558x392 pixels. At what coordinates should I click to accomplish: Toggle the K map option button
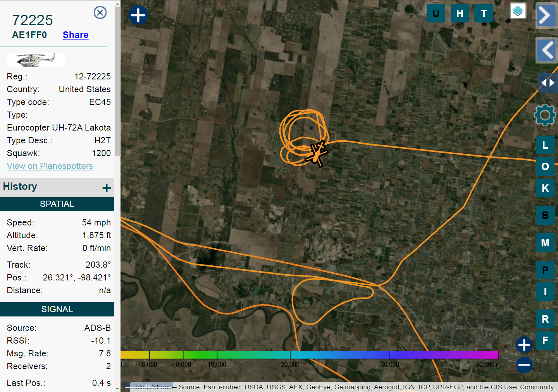pos(545,188)
